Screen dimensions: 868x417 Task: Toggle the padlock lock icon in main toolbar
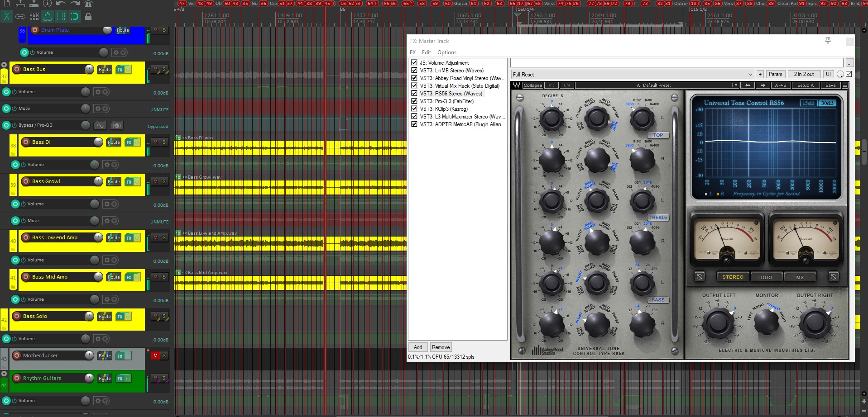(x=88, y=17)
